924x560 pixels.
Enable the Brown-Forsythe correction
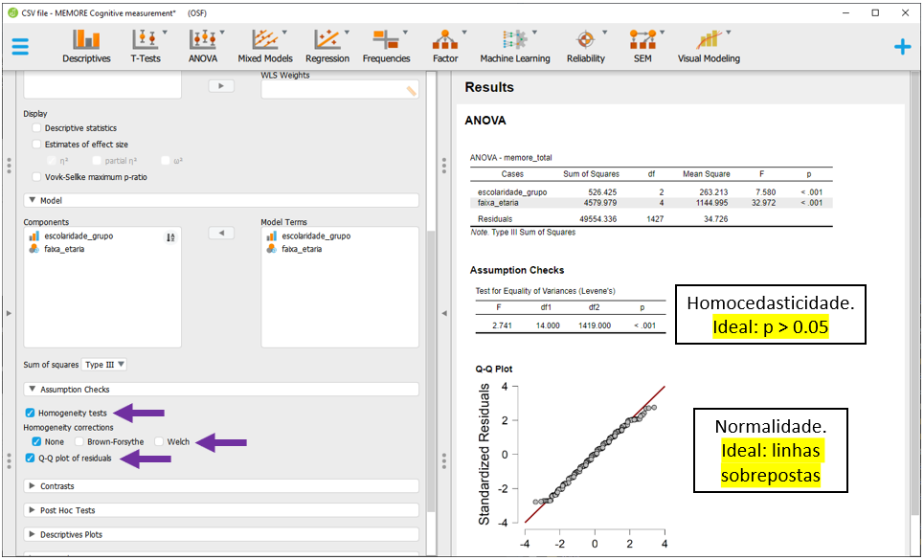[x=79, y=441]
